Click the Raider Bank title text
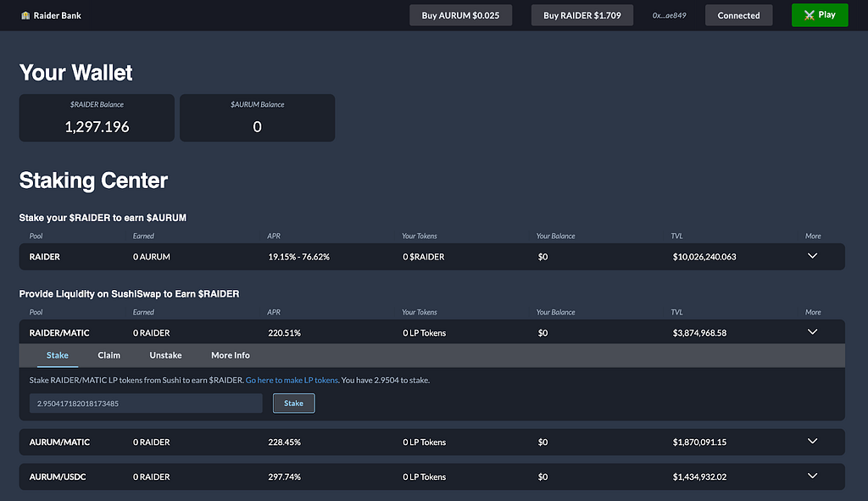The height and width of the screenshot is (501, 868). [57, 15]
